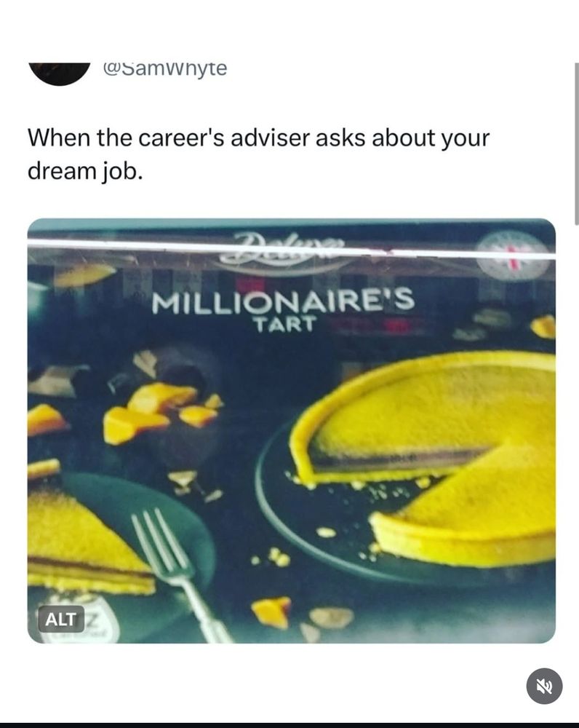Click the grey vertical scrollbar thumb
579x728 pixels.
coord(576,144)
